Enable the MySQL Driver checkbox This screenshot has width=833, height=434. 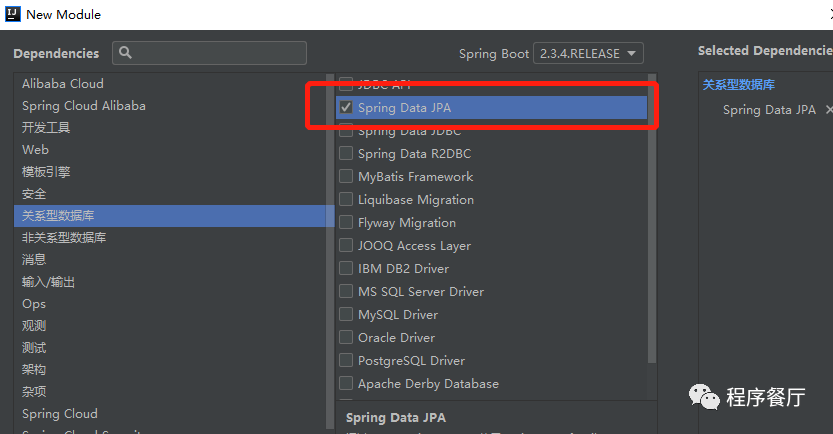346,314
